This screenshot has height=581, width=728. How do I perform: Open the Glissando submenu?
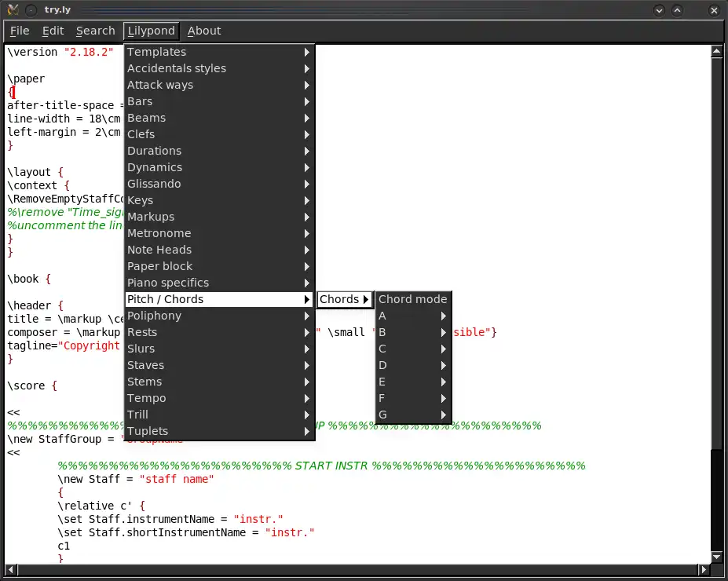click(219, 184)
